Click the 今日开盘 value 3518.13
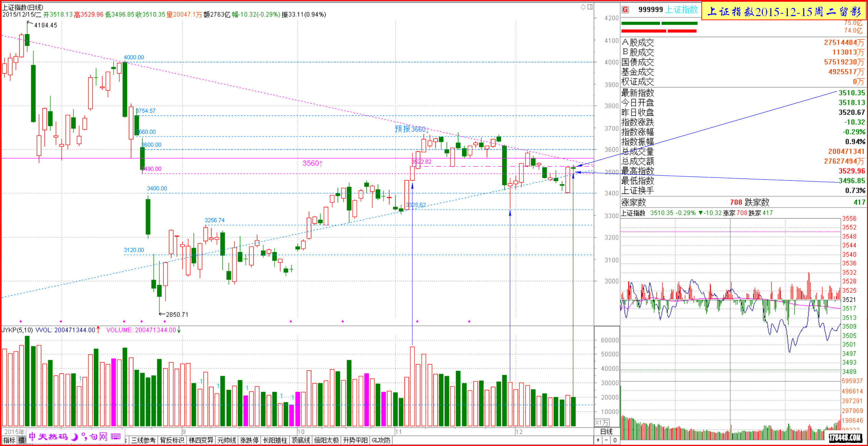This screenshot has width=868, height=446. [852, 102]
